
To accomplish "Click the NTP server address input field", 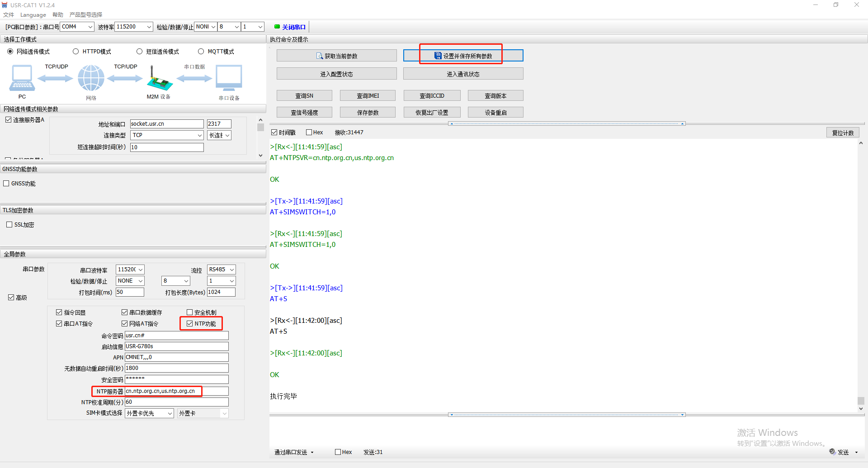I will tap(176, 391).
